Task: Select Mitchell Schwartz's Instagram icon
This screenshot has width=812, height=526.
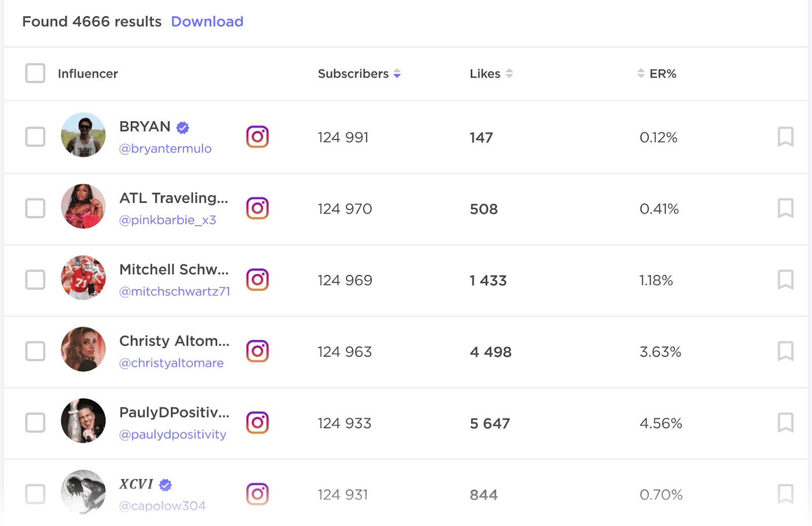Action: coord(258,279)
